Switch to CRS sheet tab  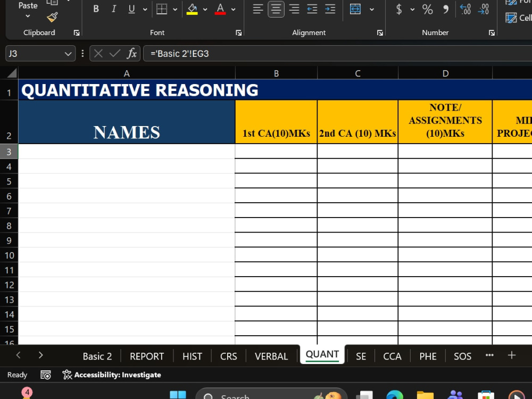tap(229, 356)
